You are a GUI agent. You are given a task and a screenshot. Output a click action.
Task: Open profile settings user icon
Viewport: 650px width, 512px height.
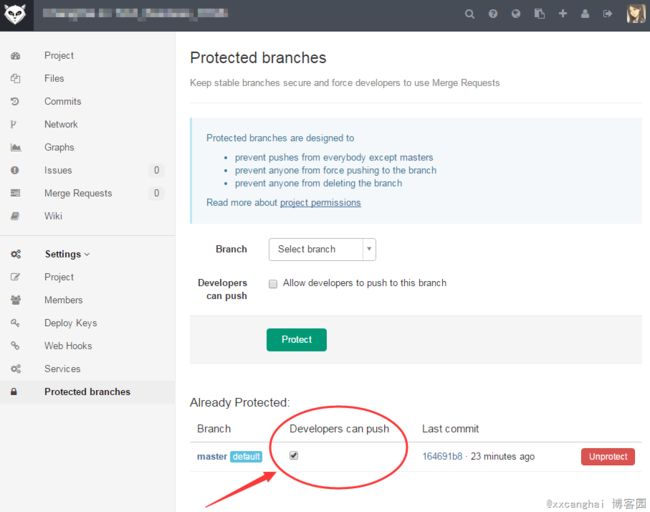coord(585,14)
